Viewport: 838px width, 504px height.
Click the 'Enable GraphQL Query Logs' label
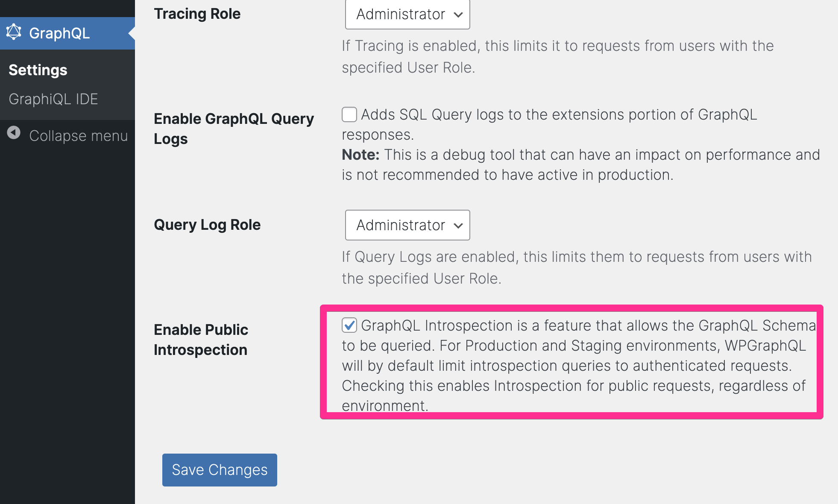click(x=234, y=129)
